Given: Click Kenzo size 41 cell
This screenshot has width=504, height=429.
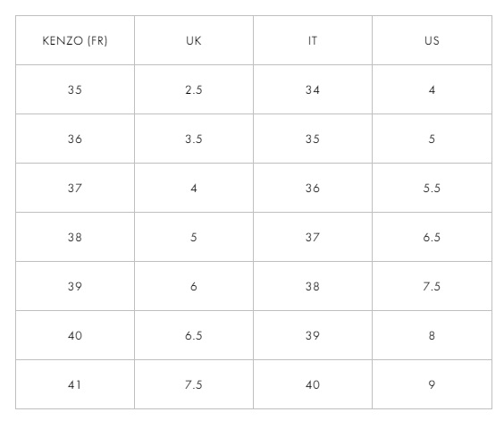Looking at the screenshot, I should coord(75,385).
